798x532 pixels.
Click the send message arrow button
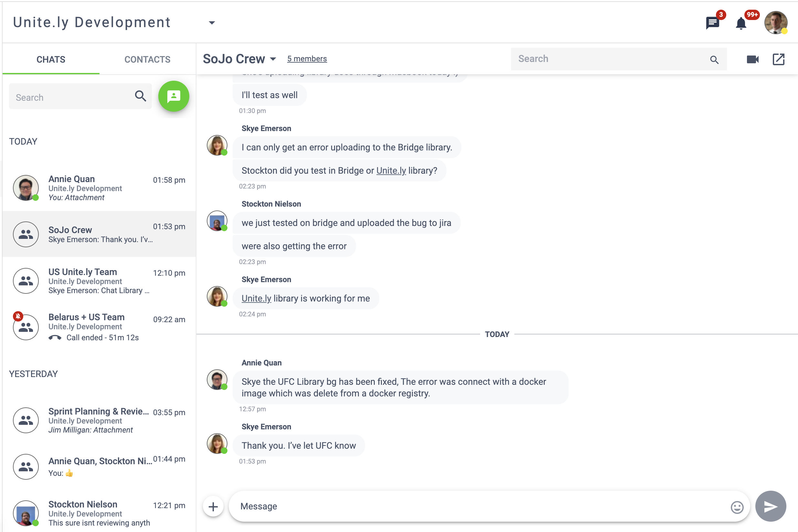(x=771, y=506)
